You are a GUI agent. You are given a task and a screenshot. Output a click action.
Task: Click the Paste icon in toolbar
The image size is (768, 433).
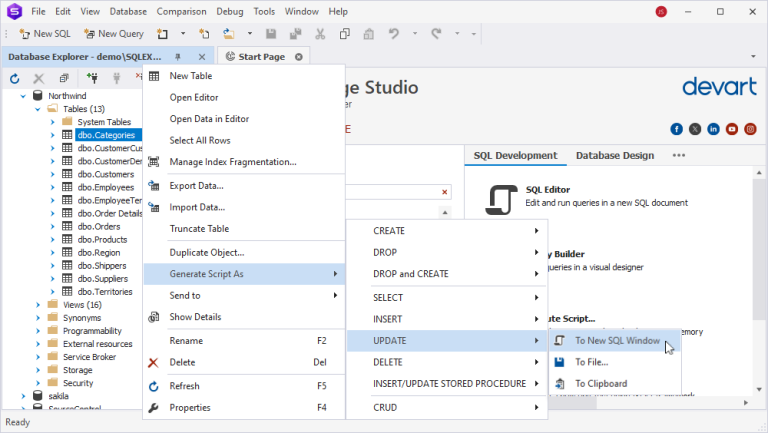pyautogui.click(x=369, y=34)
